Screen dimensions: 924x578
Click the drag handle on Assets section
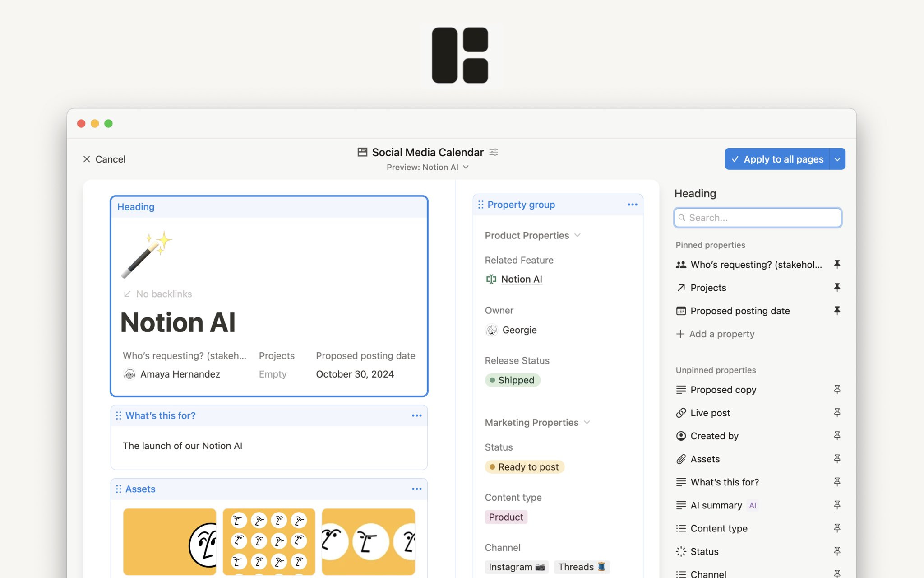[x=119, y=489]
